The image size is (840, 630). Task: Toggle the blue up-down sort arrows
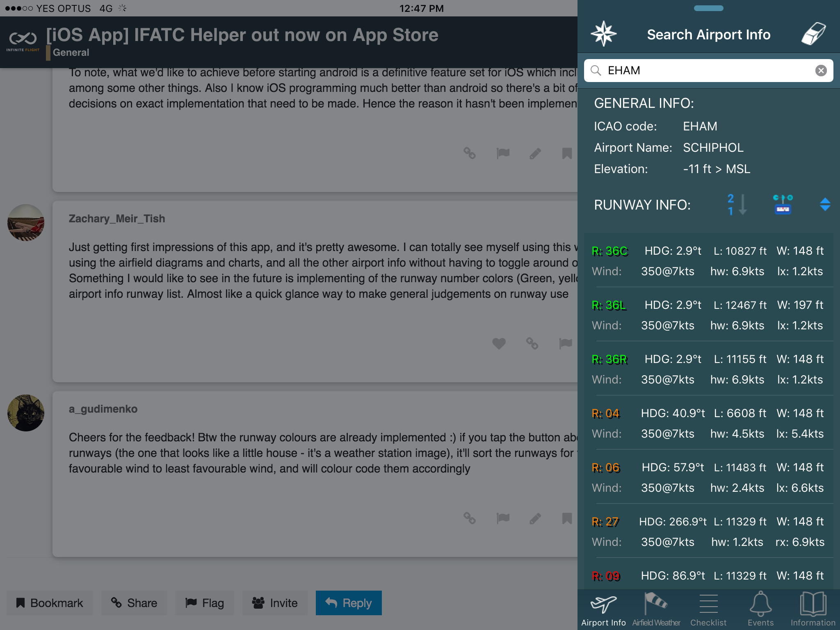pyautogui.click(x=825, y=204)
